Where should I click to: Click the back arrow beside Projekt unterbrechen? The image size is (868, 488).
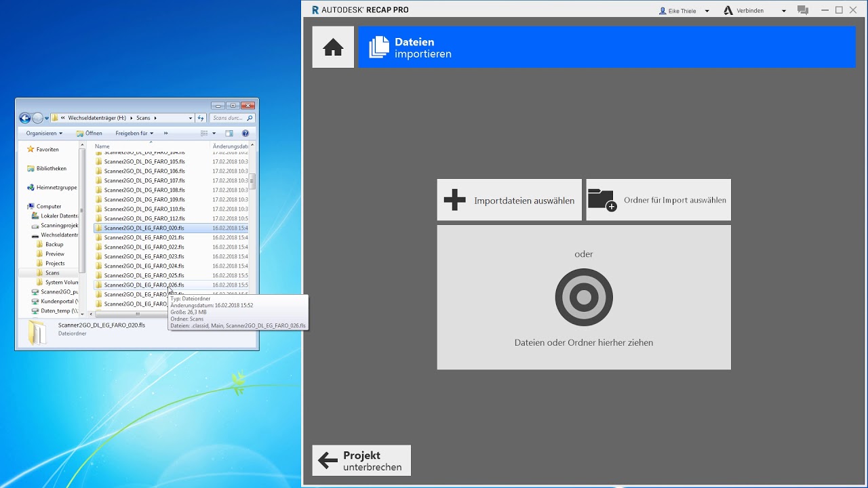(328, 461)
